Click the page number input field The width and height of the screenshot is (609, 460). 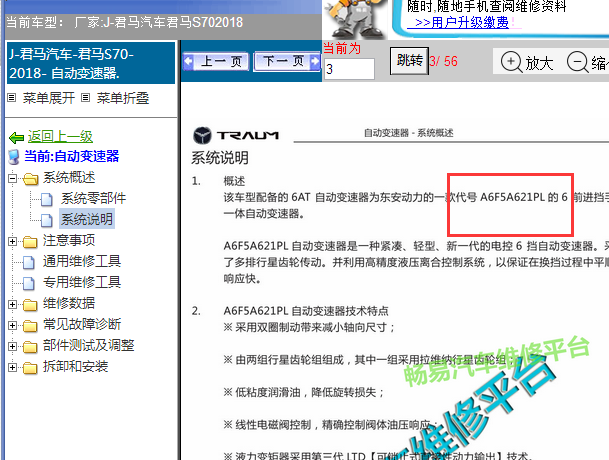coord(349,69)
